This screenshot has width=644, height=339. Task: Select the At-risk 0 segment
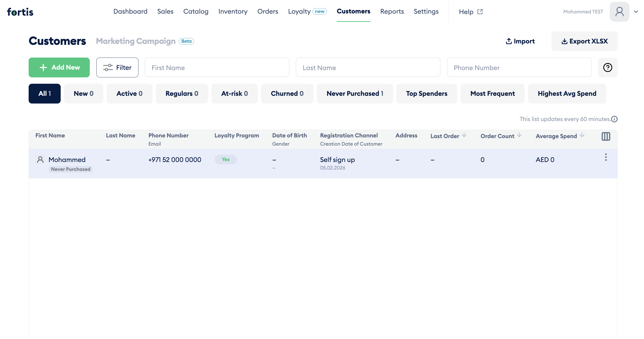pyautogui.click(x=235, y=93)
